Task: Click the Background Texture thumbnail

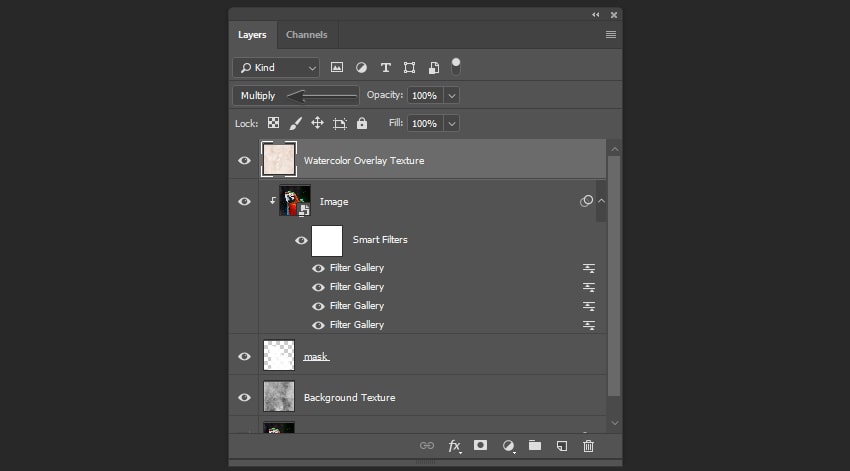Action: pos(279,396)
